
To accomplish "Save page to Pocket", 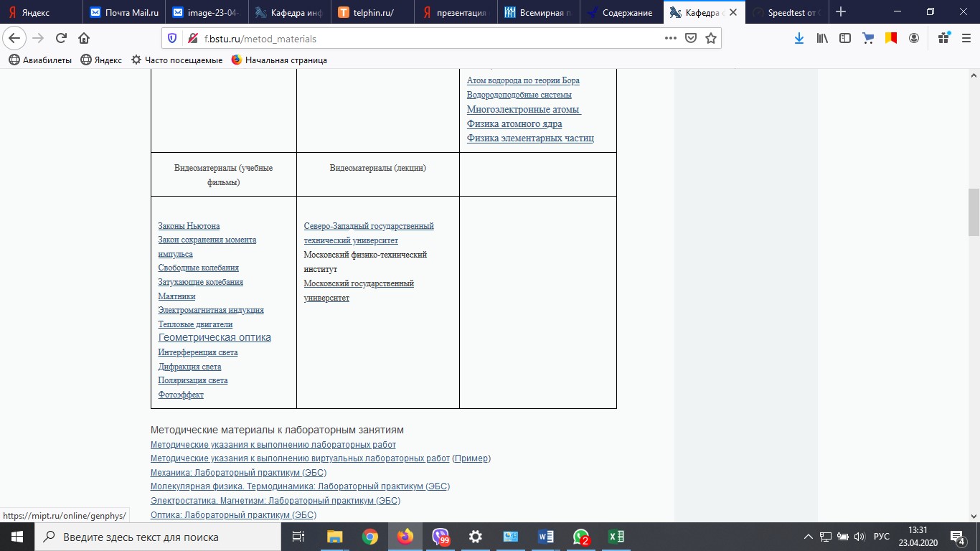I will 691,39.
